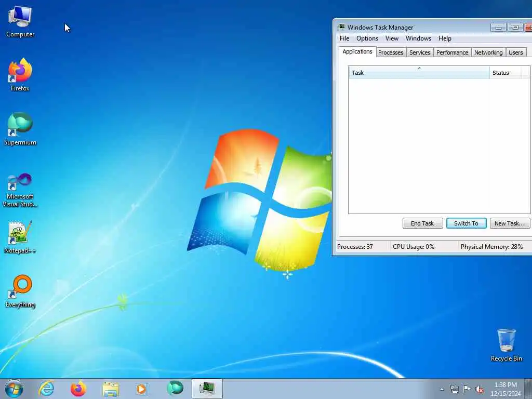Viewport: 532px width, 399px height.
Task: Open the network tray icon
Action: tap(454, 389)
